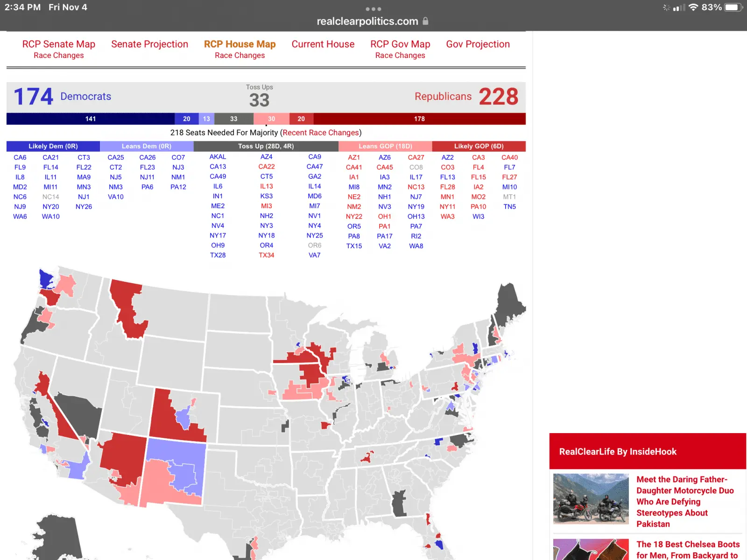This screenshot has width=747, height=560.
Task: Tap the three-dot multitasking icon
Action: (373, 9)
